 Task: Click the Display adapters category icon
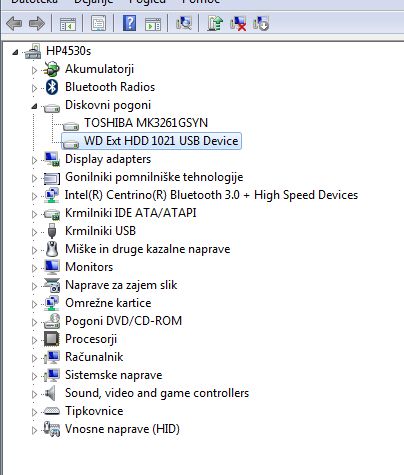[52, 159]
